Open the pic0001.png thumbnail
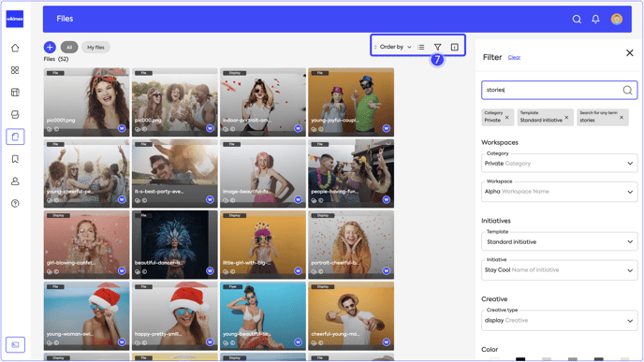 click(87, 102)
